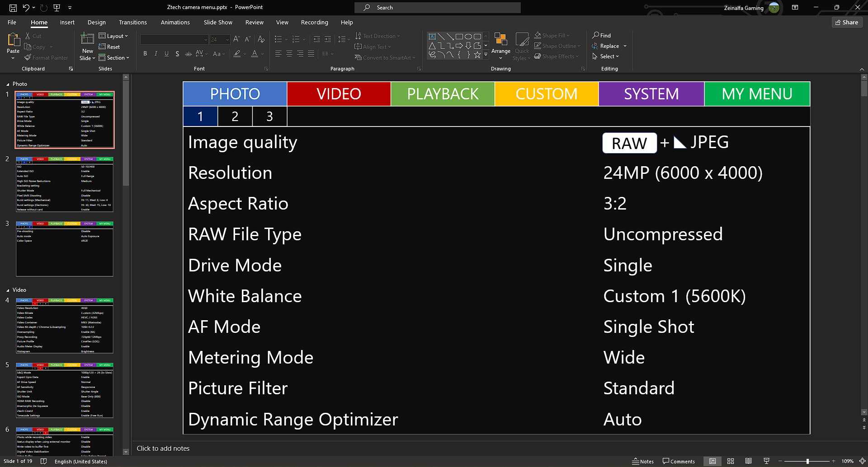Open Reading View from status bar
The width and height of the screenshot is (868, 467).
coord(749,461)
